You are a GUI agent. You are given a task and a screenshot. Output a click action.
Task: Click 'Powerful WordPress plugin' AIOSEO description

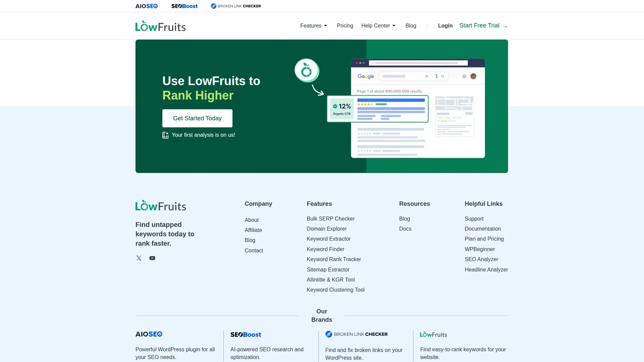pyautogui.click(x=175, y=353)
